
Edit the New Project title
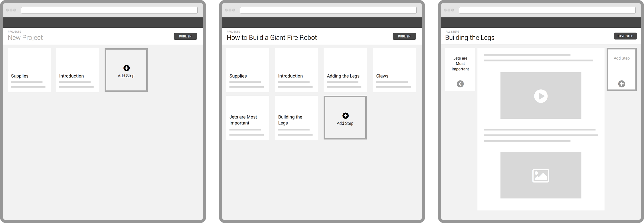pyautogui.click(x=25, y=37)
